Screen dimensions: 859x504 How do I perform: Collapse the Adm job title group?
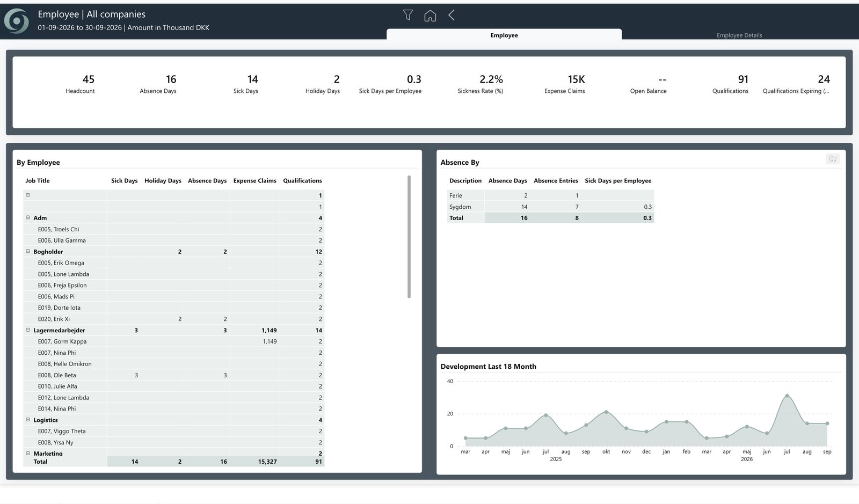(x=28, y=217)
